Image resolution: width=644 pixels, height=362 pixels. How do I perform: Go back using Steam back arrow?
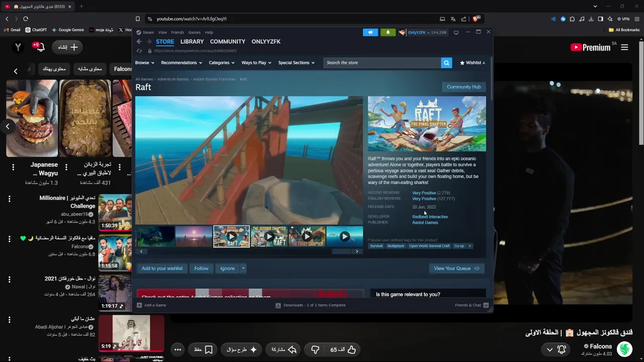click(139, 42)
